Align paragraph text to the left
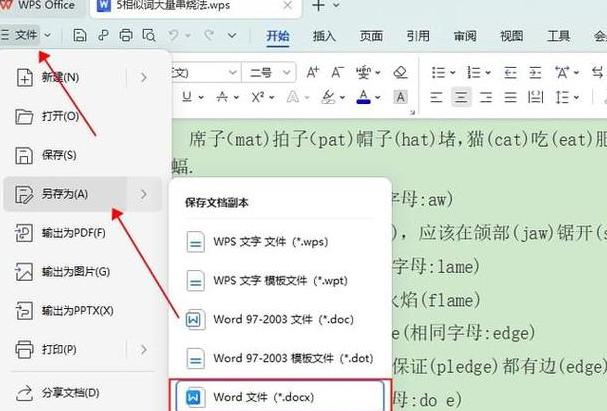The image size is (607, 411). [x=436, y=97]
